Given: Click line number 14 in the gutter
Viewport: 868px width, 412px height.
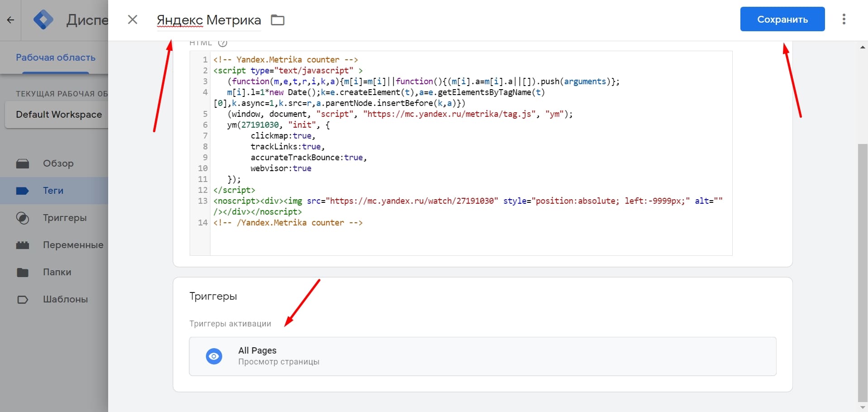Looking at the screenshot, I should tap(203, 223).
